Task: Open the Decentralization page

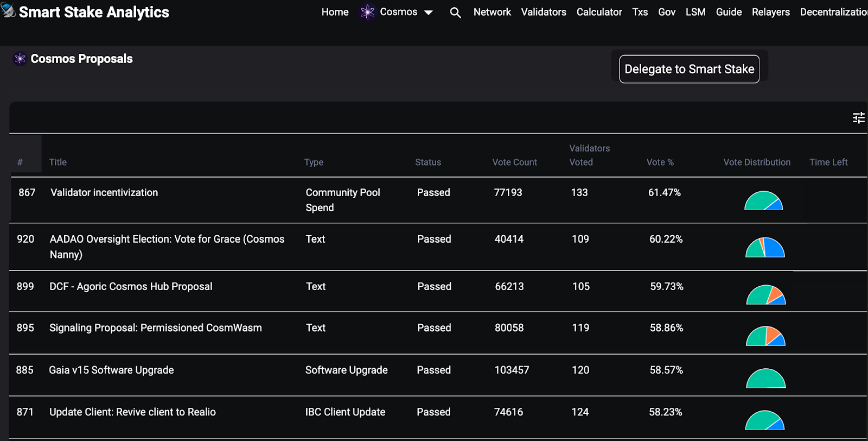Action: point(834,12)
